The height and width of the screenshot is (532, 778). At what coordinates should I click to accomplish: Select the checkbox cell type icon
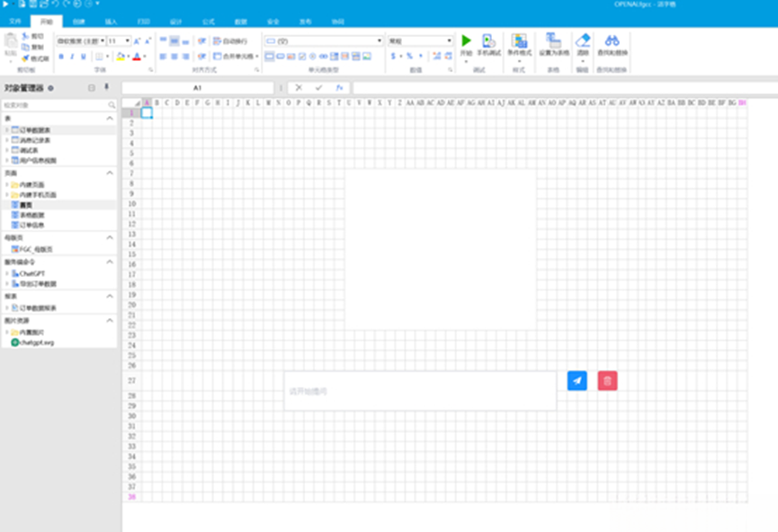click(302, 56)
